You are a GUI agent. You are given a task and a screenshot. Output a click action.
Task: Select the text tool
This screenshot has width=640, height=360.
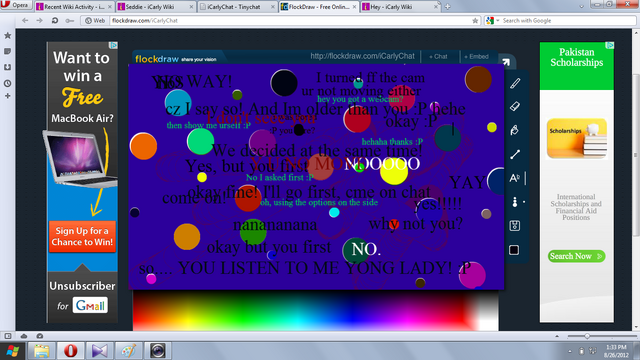515,178
